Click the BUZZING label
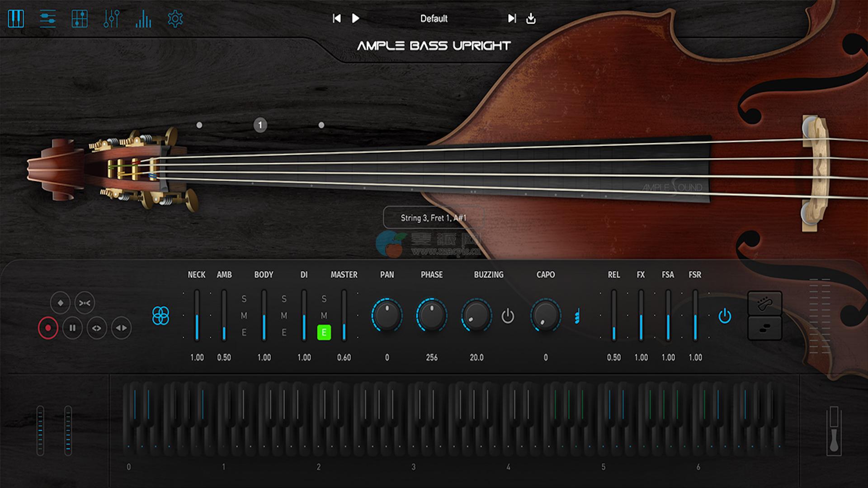868x488 pixels. click(x=489, y=275)
